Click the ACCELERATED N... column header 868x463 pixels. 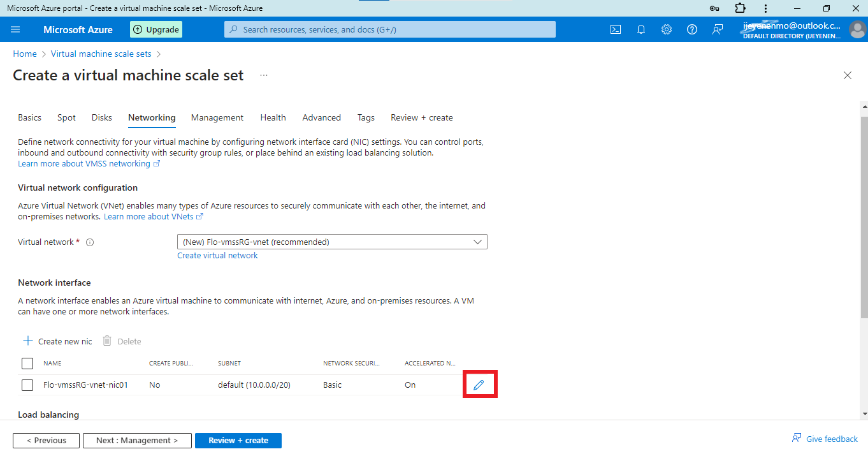coord(430,363)
